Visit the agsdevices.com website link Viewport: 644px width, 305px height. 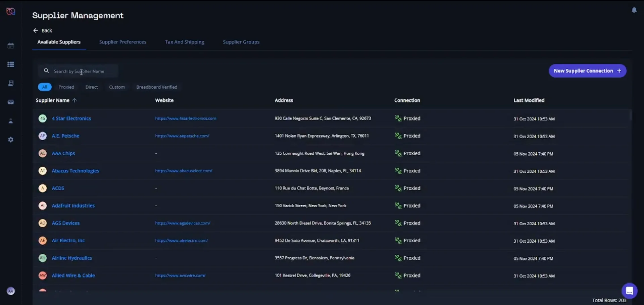(183, 223)
